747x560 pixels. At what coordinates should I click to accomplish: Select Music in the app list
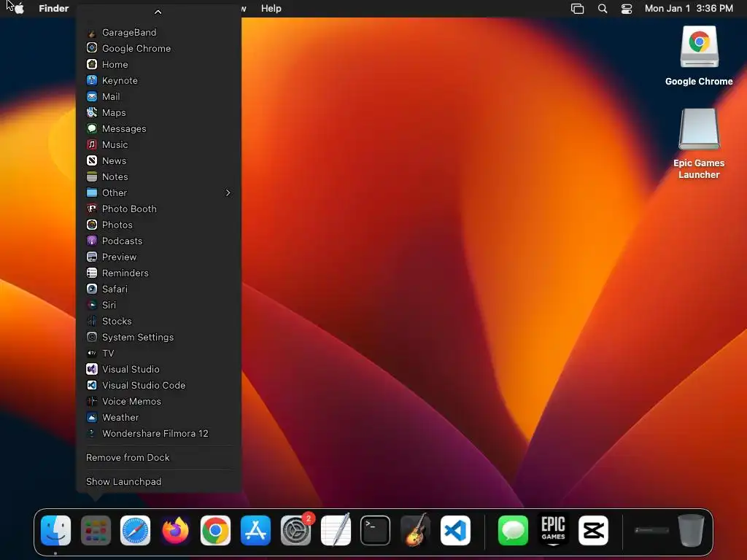(x=158, y=145)
